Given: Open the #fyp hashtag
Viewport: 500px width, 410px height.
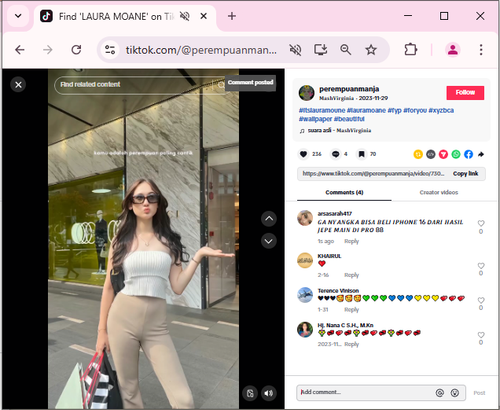Looking at the screenshot, I should (x=394, y=110).
